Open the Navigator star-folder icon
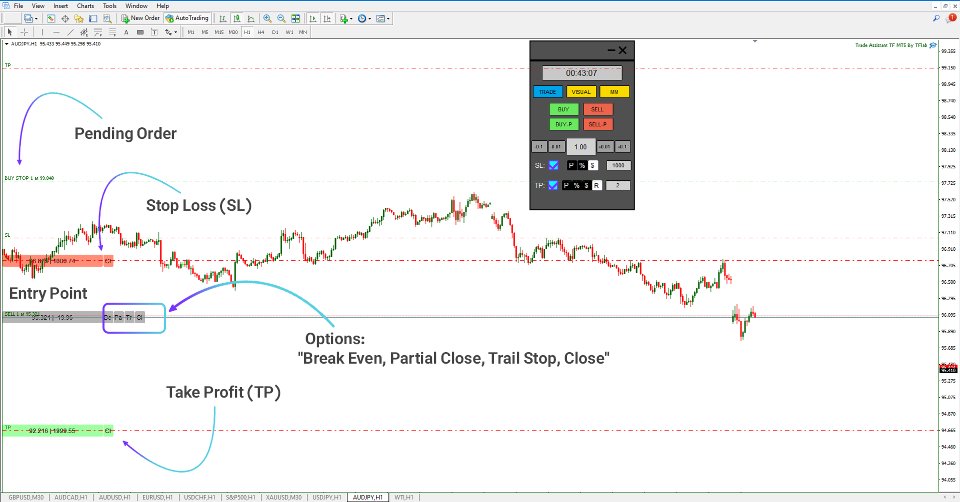 pos(78,18)
